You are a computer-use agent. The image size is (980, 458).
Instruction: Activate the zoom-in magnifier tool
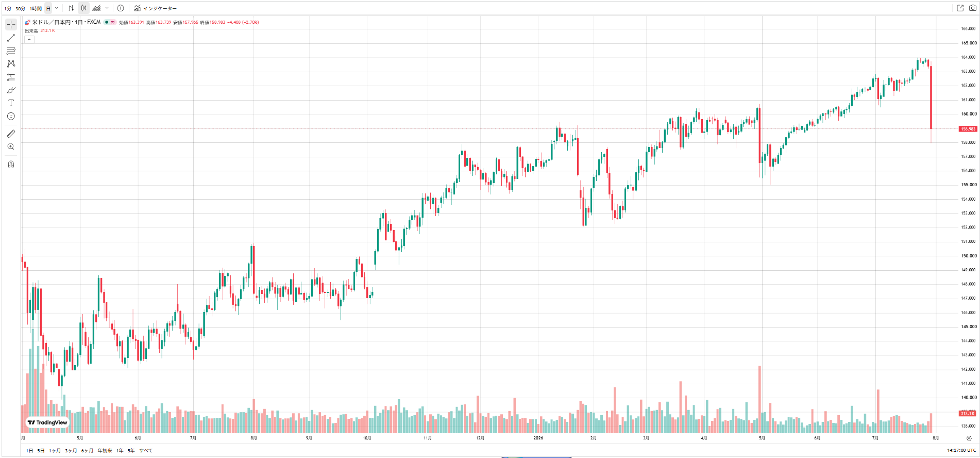(x=11, y=146)
